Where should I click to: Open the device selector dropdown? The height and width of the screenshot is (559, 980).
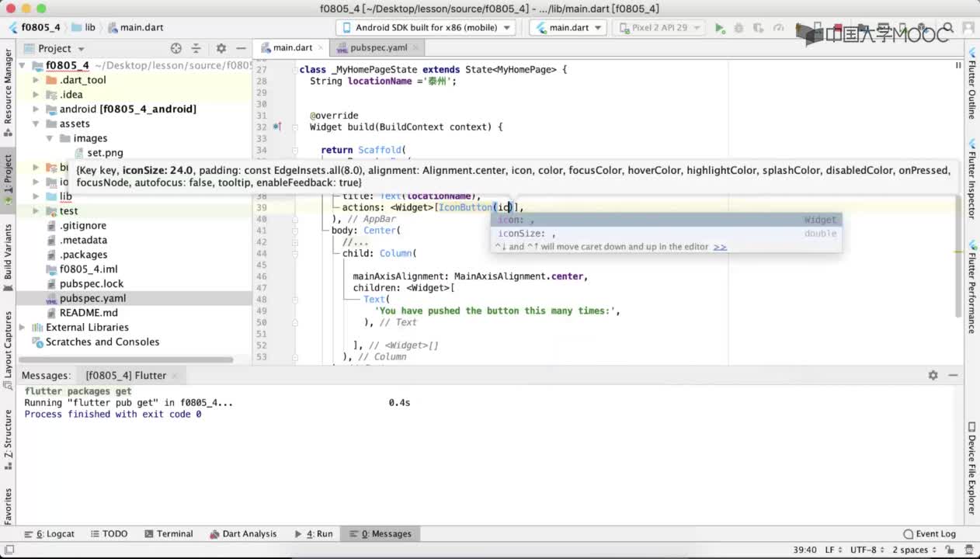(426, 27)
